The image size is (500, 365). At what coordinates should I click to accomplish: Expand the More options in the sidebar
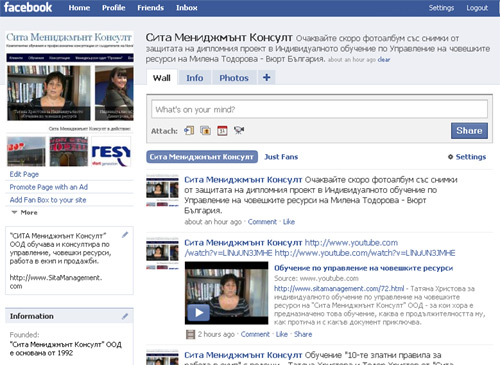click(x=24, y=212)
